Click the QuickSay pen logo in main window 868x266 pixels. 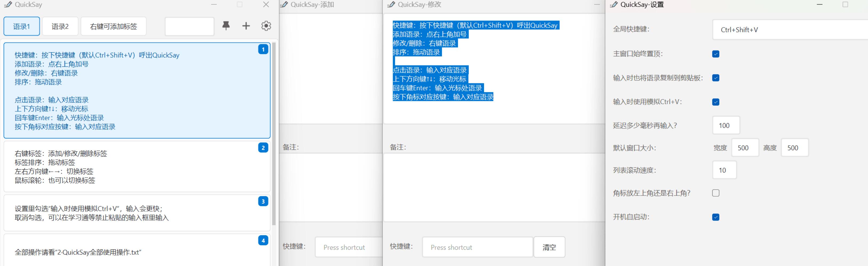[8, 4]
